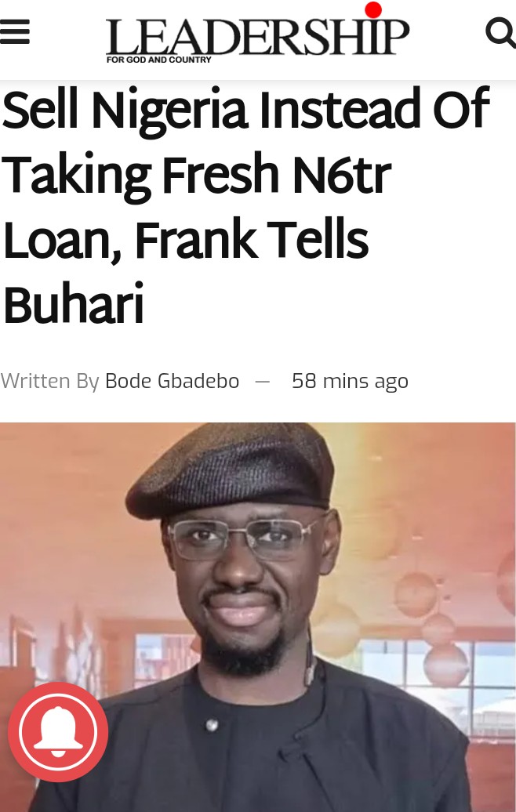Click the "For God and Country" tagline
The height and width of the screenshot is (812, 516).
click(158, 60)
